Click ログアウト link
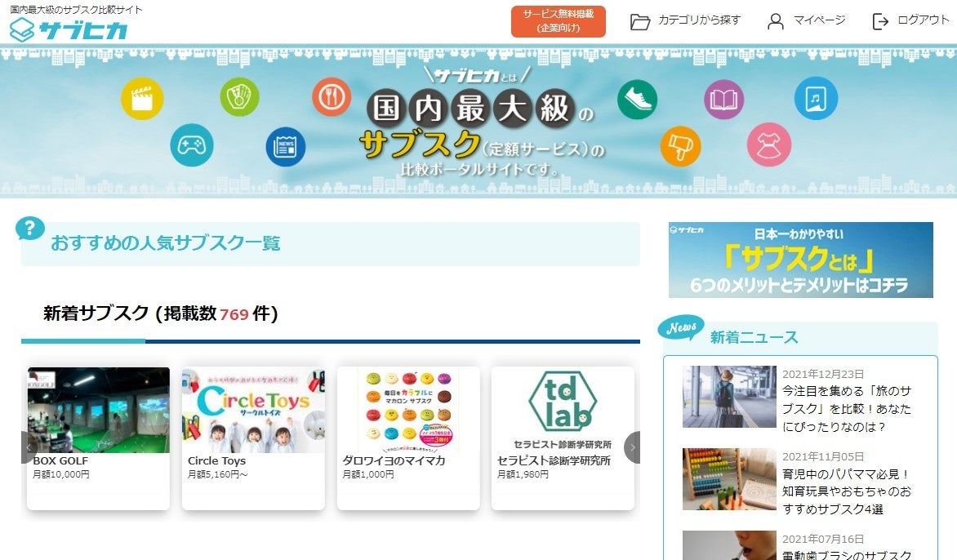957x560 pixels. 923,20
